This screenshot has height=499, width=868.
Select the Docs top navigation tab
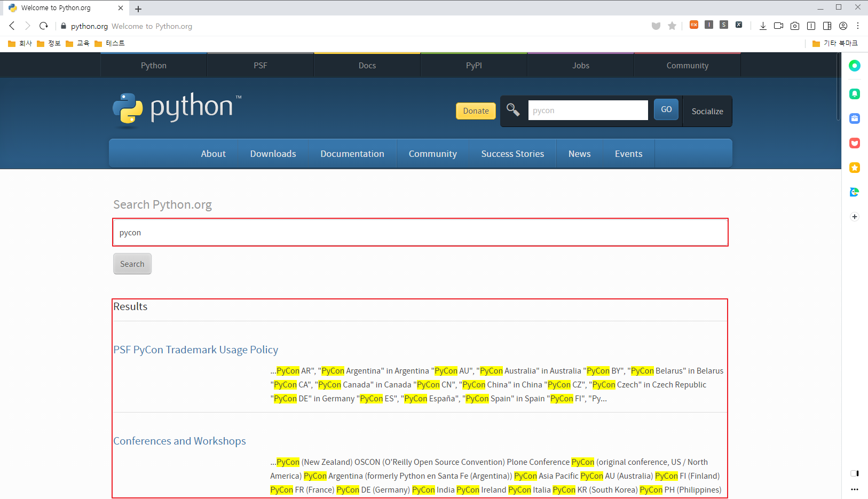click(367, 65)
